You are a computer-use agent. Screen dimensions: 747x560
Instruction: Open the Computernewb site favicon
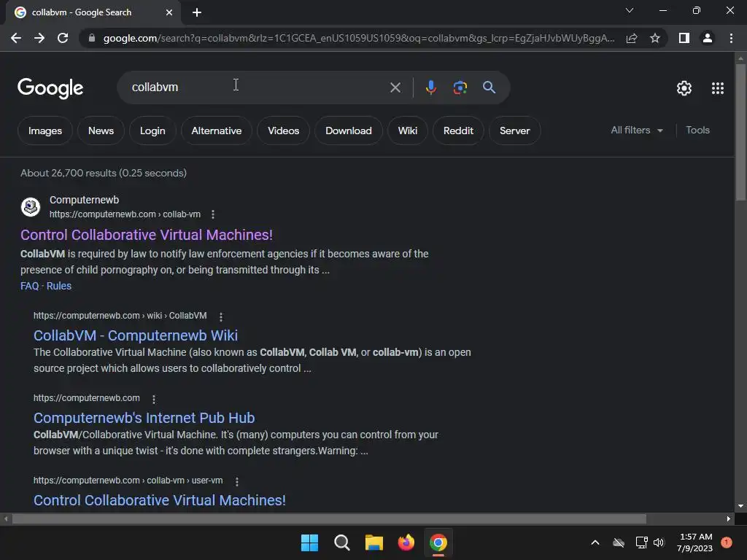click(31, 207)
